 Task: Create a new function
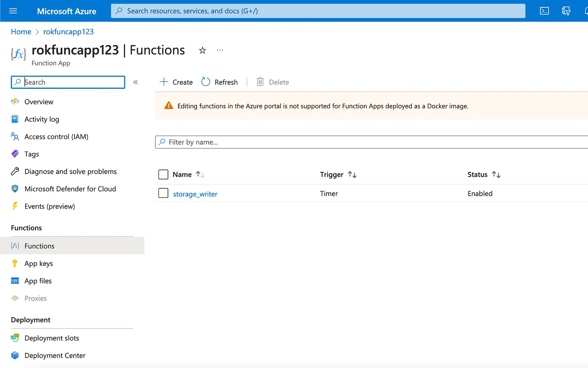(176, 82)
